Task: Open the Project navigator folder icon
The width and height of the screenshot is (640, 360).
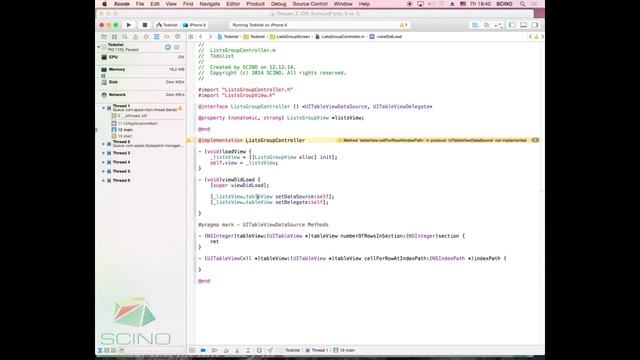Action: pos(104,37)
